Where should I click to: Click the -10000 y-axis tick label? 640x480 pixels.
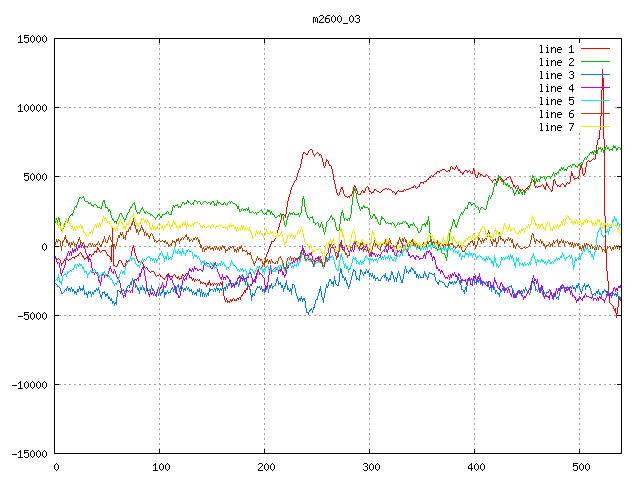pyautogui.click(x=29, y=384)
